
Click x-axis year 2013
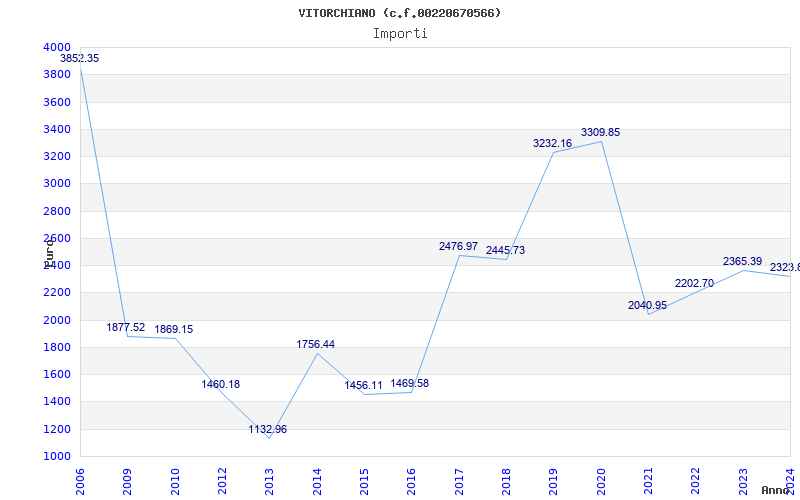point(269,481)
